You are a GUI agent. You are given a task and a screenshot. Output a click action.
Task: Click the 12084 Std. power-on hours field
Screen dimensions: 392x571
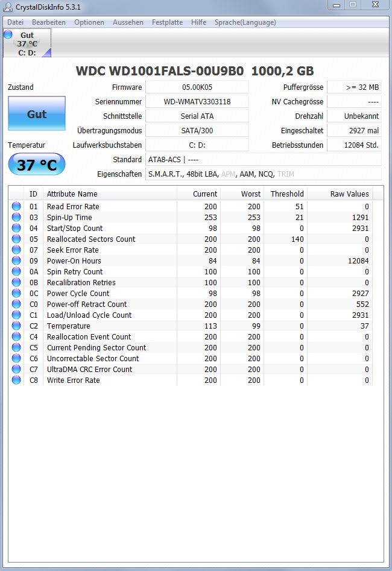(x=354, y=145)
